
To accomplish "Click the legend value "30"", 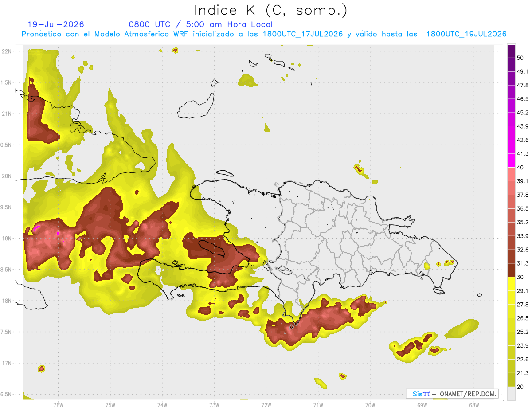I will point(521,277).
